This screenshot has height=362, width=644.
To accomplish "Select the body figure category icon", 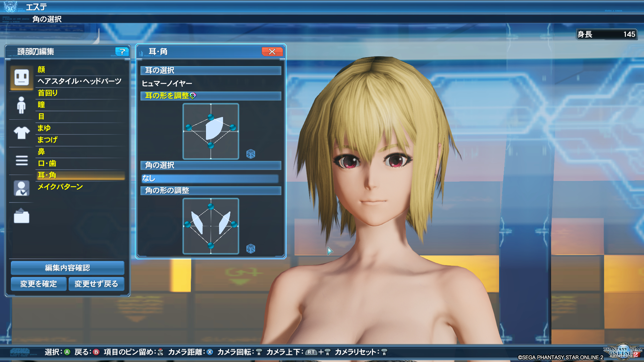I will tap(21, 105).
